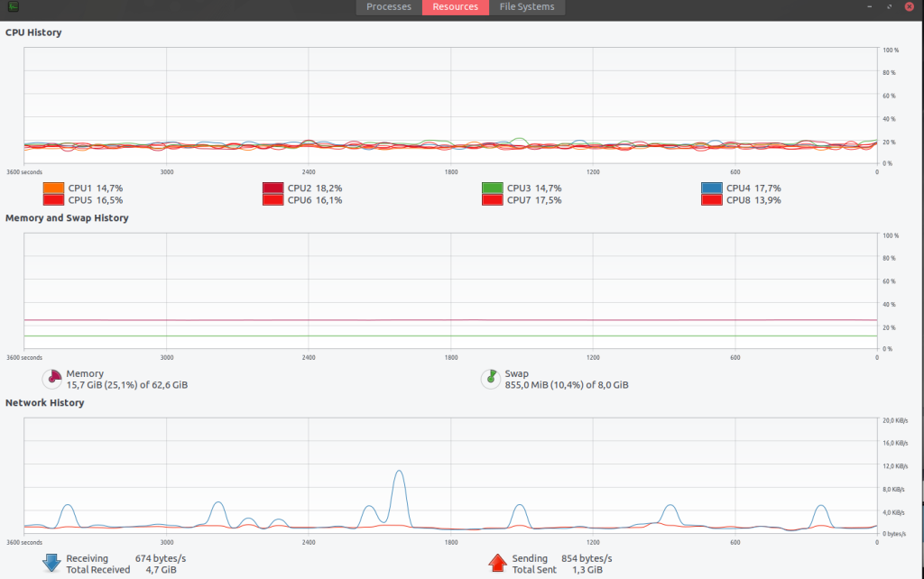This screenshot has width=924, height=579.
Task: Pick the orange CPU1 color swatch
Action: click(x=53, y=188)
